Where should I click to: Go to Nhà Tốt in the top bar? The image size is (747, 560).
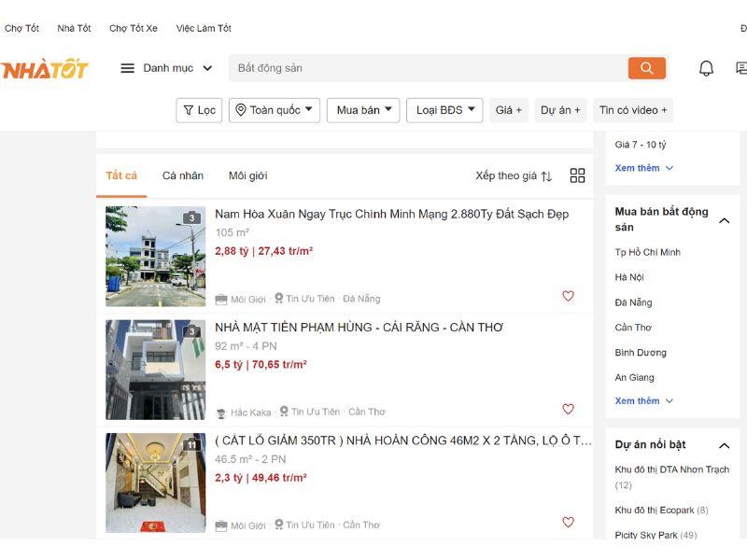tap(74, 28)
